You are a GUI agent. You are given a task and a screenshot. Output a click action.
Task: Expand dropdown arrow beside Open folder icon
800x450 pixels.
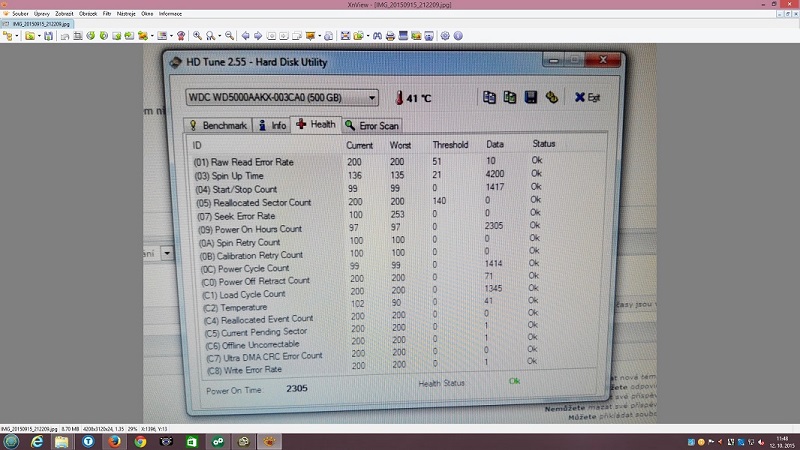pos(39,36)
